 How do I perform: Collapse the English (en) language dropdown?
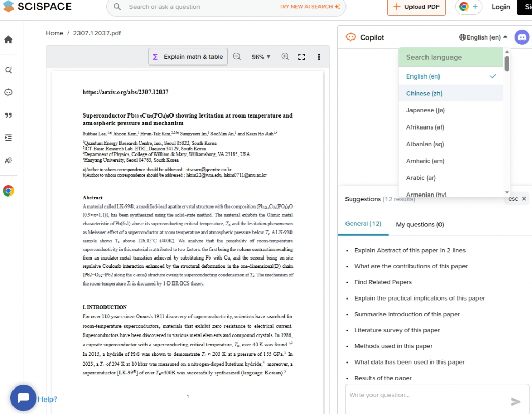point(483,37)
